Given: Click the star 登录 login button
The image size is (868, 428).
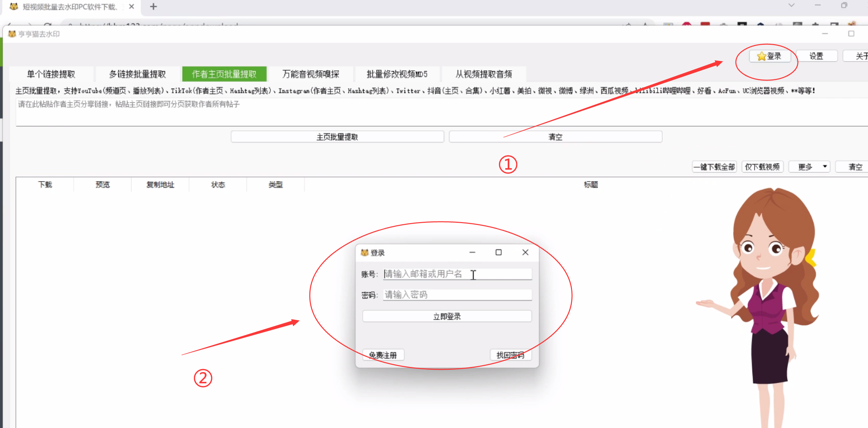Looking at the screenshot, I should (769, 56).
